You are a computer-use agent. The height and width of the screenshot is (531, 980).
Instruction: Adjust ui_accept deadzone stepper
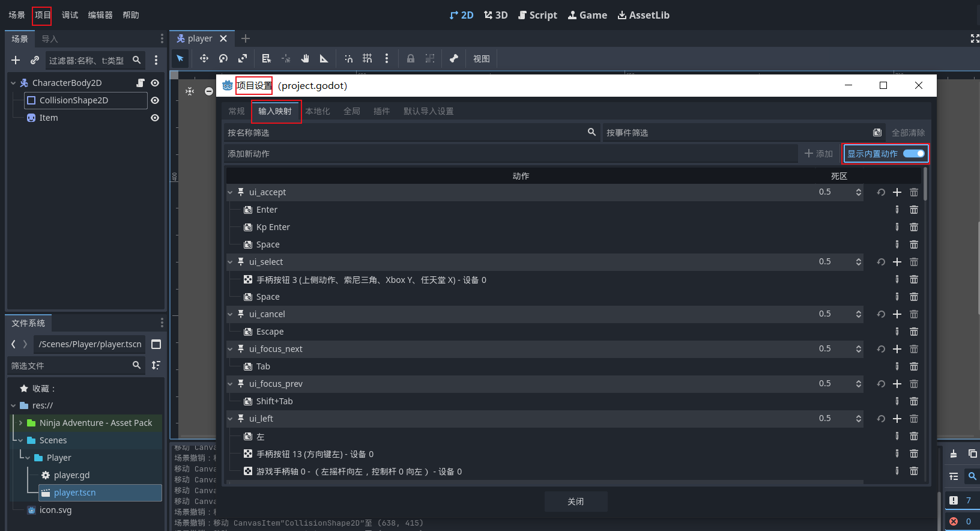coord(859,192)
